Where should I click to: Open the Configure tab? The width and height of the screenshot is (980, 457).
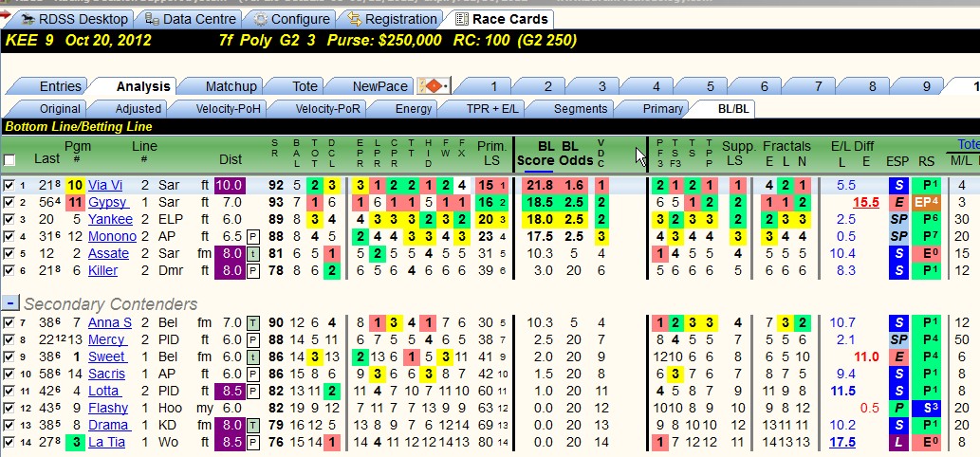tap(292, 19)
